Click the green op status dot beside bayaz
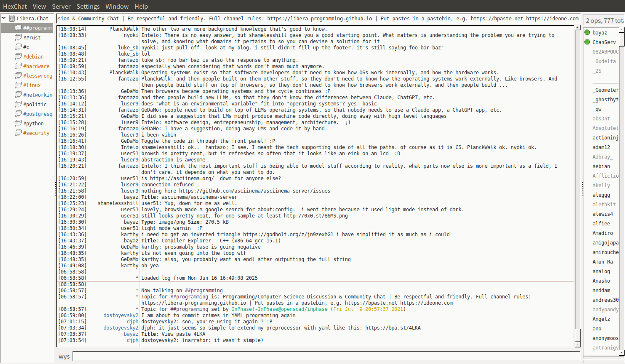This screenshot has height=364, width=625. (587, 32)
